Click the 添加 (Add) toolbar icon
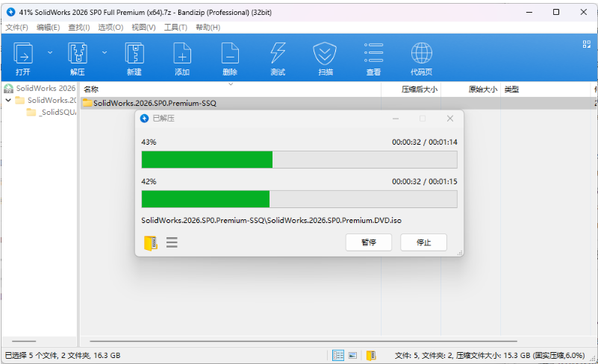This screenshot has width=598, height=364. 182,53
